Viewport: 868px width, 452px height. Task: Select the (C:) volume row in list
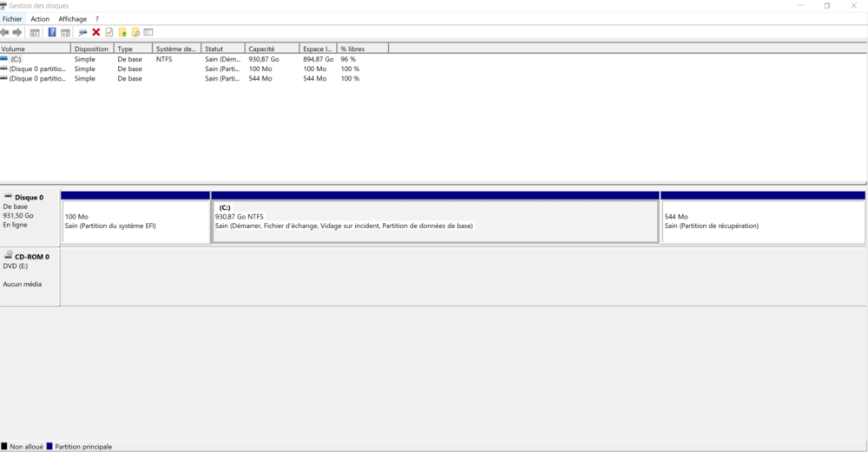pos(35,59)
